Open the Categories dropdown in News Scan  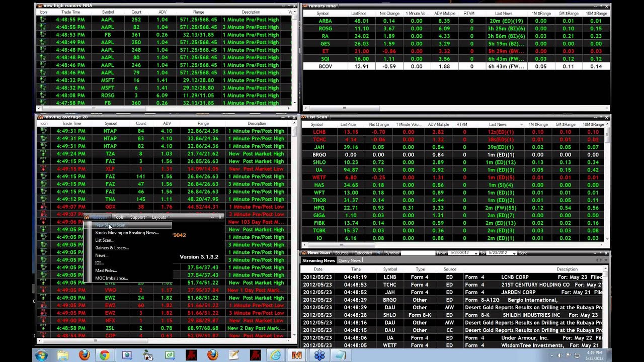tap(363, 253)
